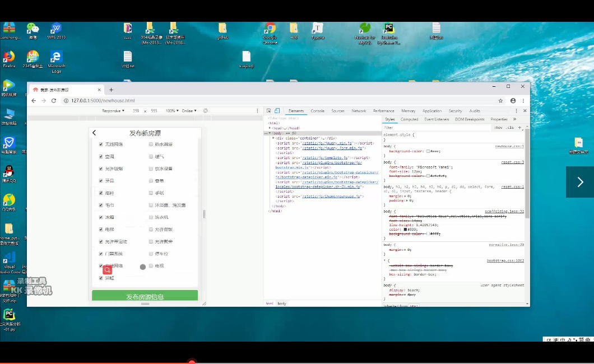Viewport: 594px width, 364px height.
Task: Check the 洗衣机 checkbox
Action: click(151, 217)
